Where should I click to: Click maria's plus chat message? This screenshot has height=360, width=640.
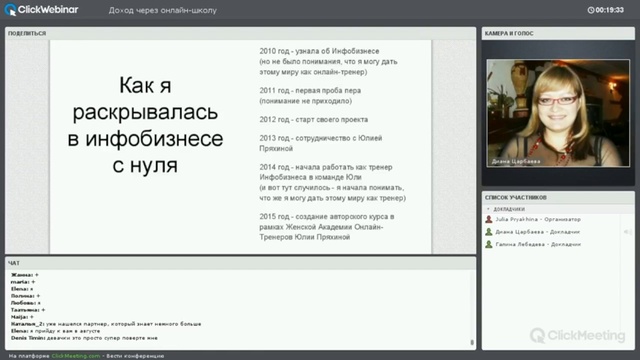[x=23, y=282]
